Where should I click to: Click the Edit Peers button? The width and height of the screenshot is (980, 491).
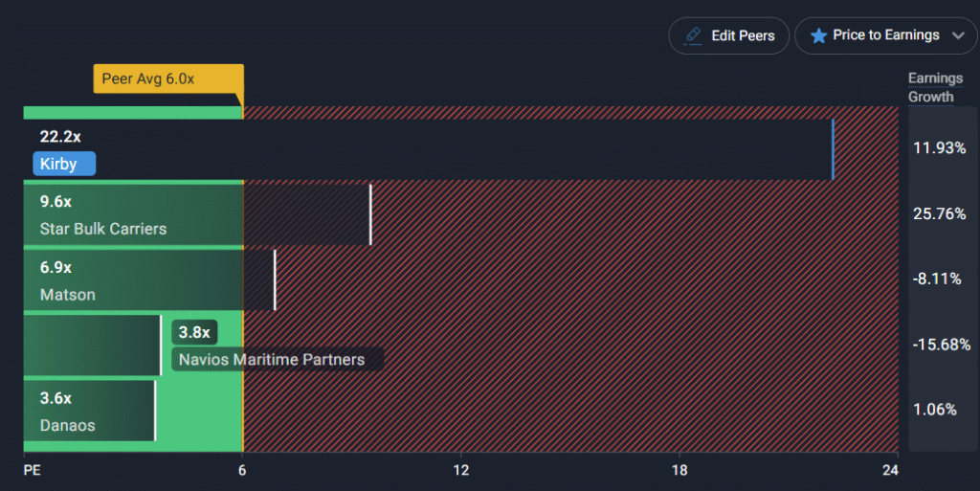[728, 35]
